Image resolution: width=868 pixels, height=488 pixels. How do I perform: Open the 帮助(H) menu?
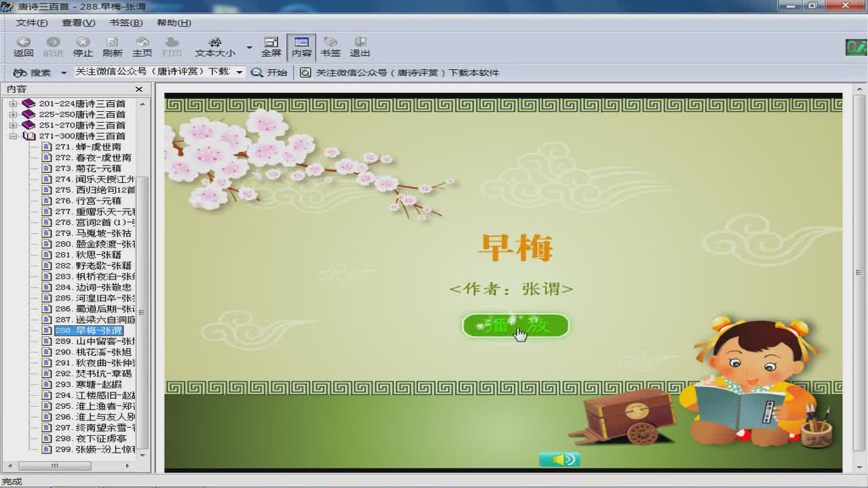tap(174, 22)
